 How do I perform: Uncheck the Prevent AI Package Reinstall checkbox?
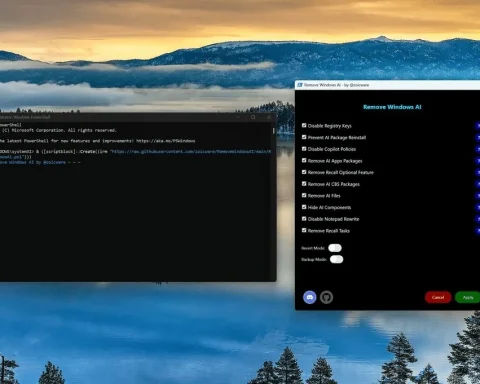[x=304, y=137]
